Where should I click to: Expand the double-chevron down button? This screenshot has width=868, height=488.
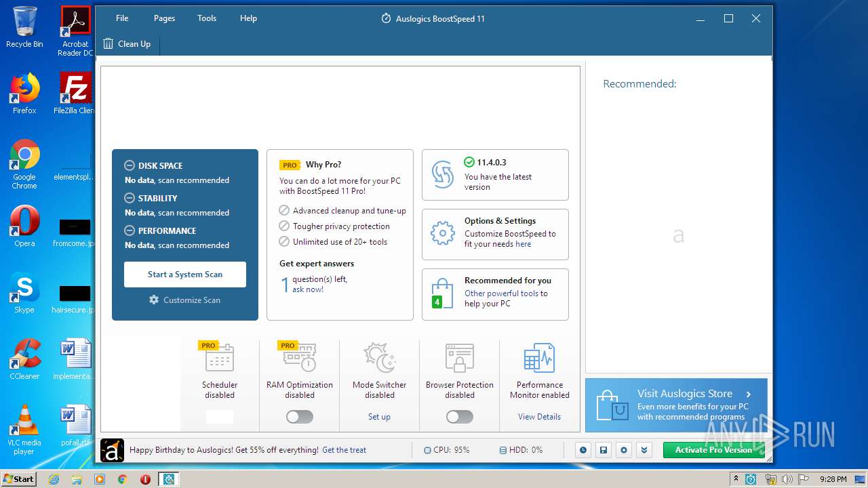coord(644,450)
